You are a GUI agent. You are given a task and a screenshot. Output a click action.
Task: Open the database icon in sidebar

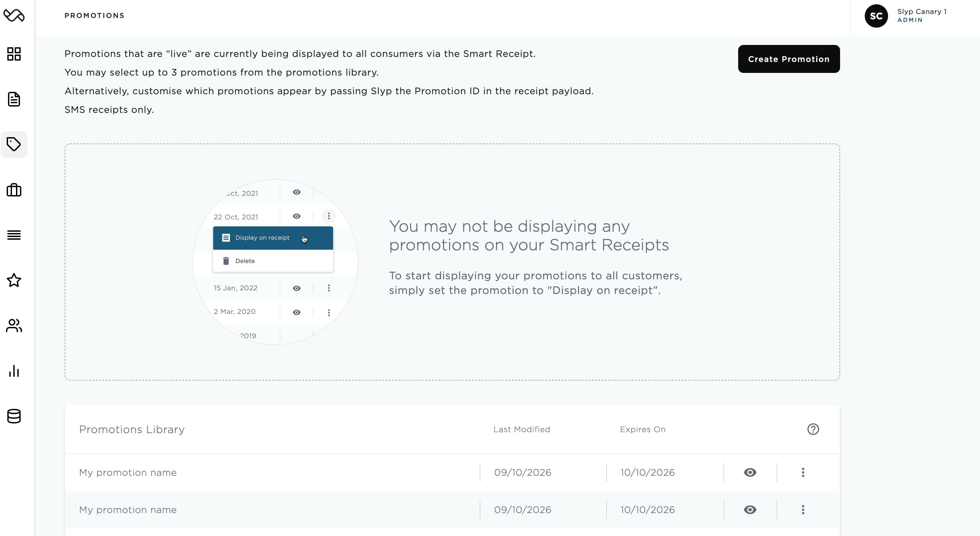click(x=14, y=416)
